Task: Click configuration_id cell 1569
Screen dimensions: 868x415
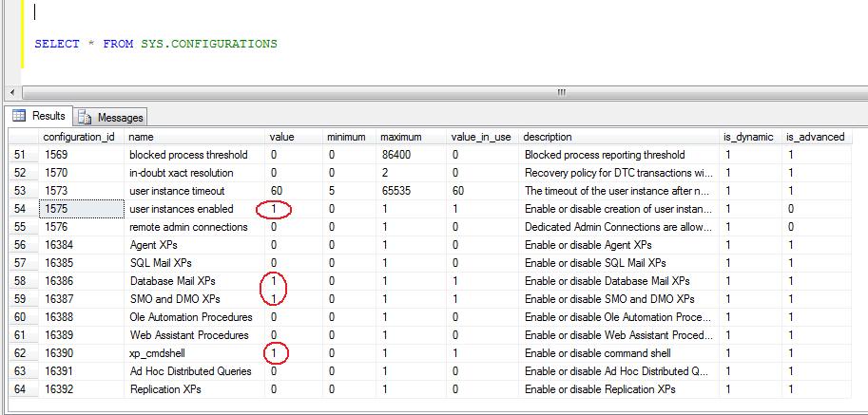Action: coord(82,155)
